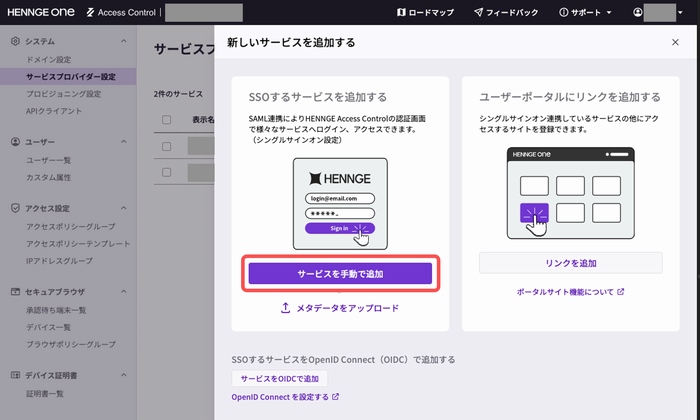
Task: Click the HENNGE One logo
Action: tap(41, 12)
